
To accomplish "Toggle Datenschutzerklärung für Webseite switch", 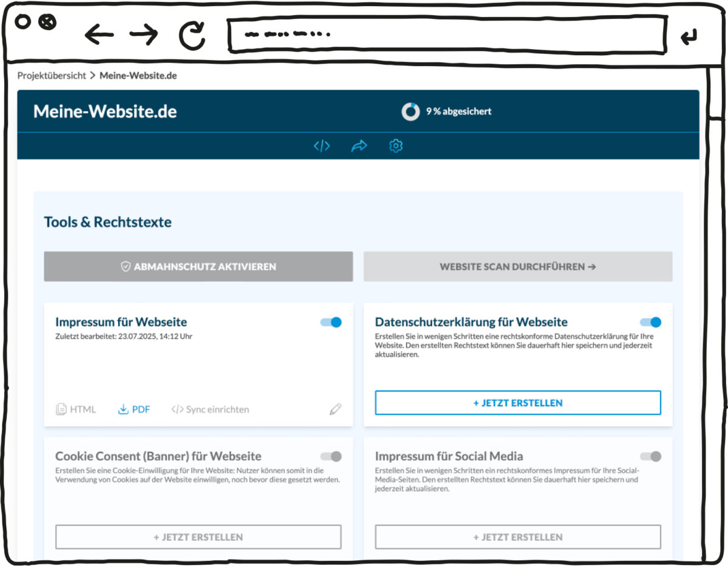I will (650, 322).
